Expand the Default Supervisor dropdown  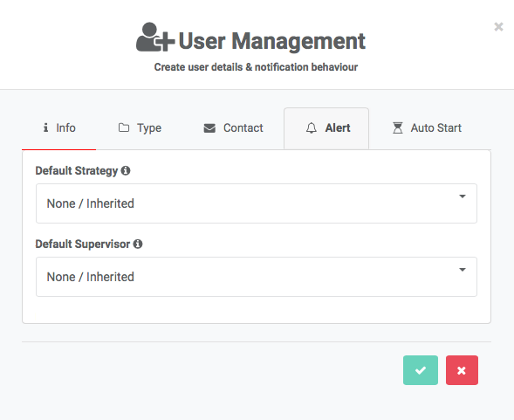click(257, 277)
